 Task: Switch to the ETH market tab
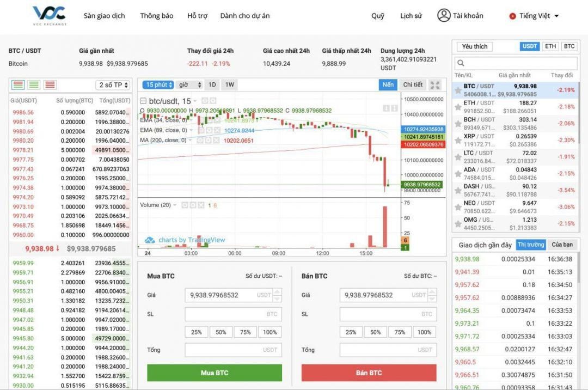pos(550,46)
